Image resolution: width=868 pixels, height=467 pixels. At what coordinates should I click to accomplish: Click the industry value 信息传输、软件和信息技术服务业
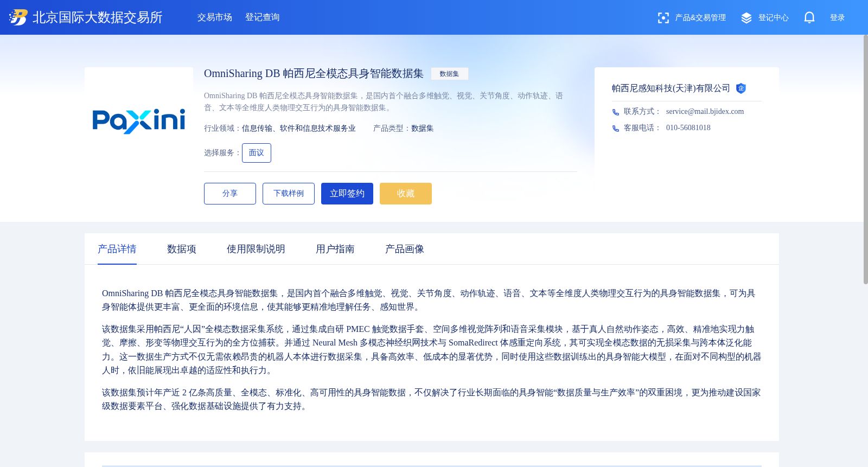299,129
